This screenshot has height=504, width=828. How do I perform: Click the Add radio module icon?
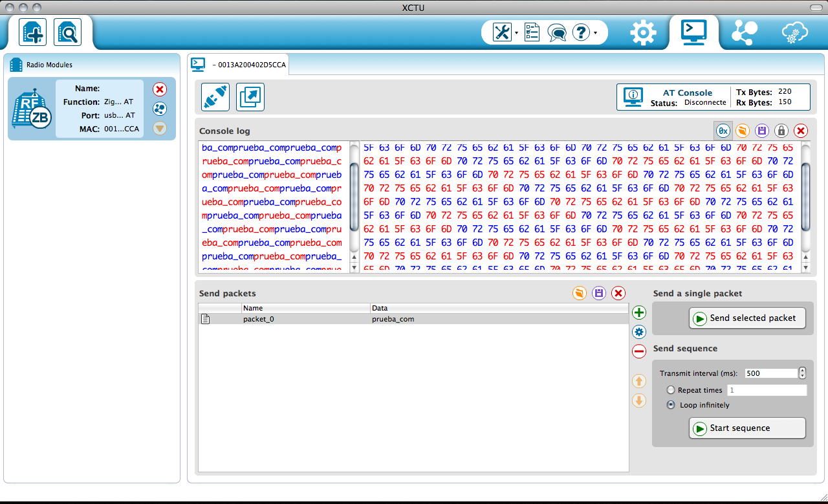coord(32,32)
